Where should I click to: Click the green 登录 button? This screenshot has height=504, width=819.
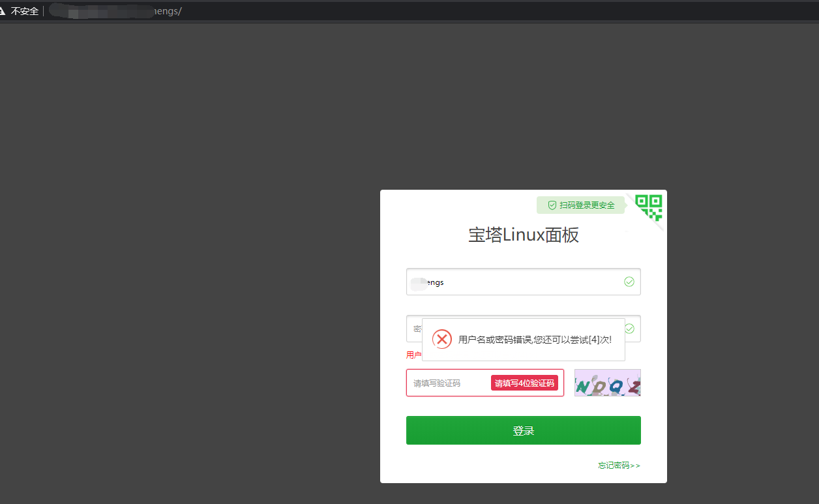click(524, 430)
